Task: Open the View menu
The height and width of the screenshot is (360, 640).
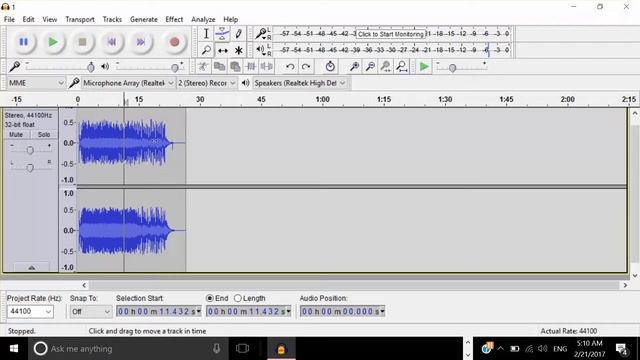Action: [50, 19]
